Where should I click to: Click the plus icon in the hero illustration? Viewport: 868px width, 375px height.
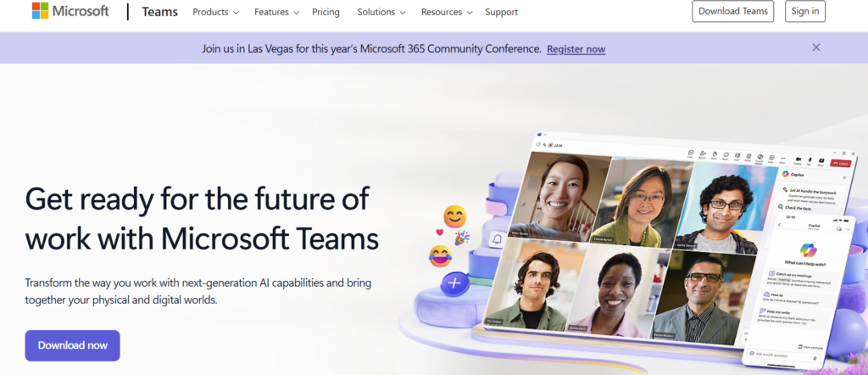pos(454,283)
